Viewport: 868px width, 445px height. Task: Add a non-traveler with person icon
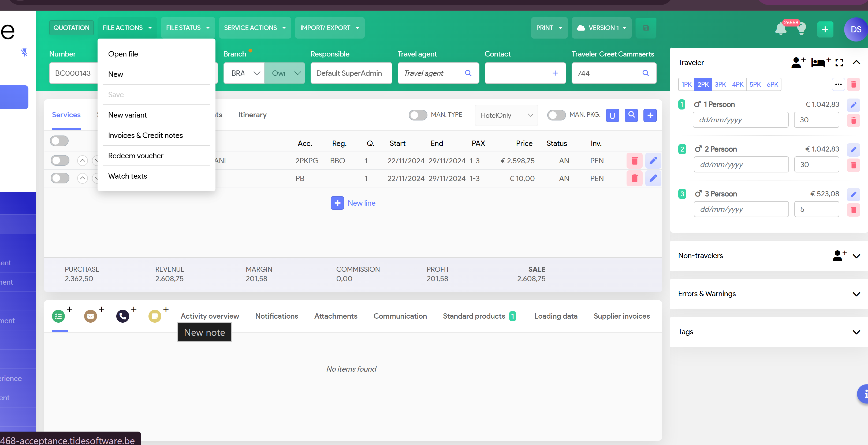click(839, 255)
